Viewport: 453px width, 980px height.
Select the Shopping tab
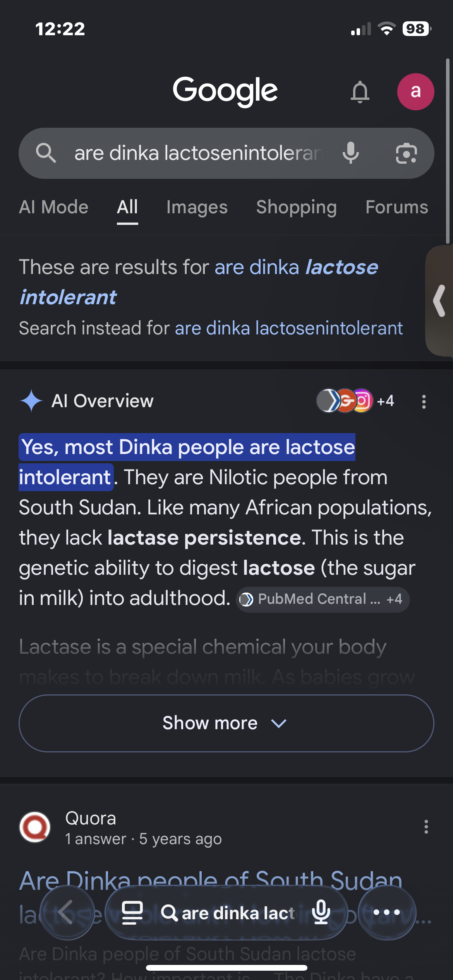(297, 207)
